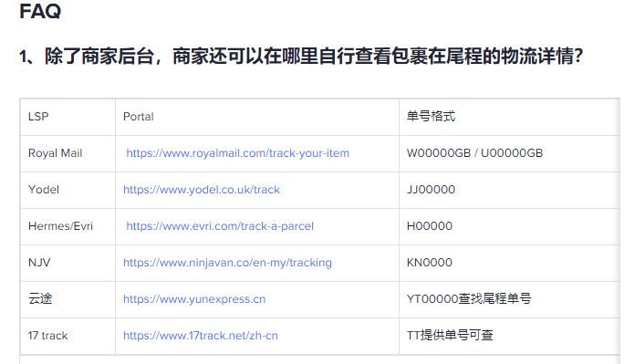Click the LSP column header
This screenshot has height=364, width=624.
(x=68, y=117)
